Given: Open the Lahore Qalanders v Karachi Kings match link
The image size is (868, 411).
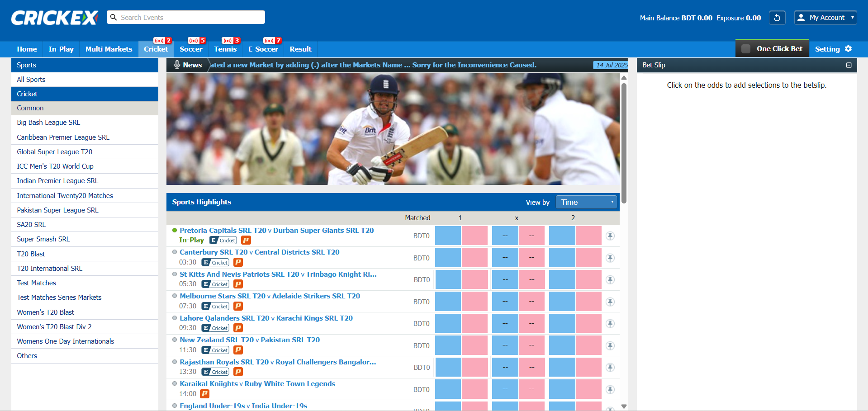Looking at the screenshot, I should click(x=266, y=318).
